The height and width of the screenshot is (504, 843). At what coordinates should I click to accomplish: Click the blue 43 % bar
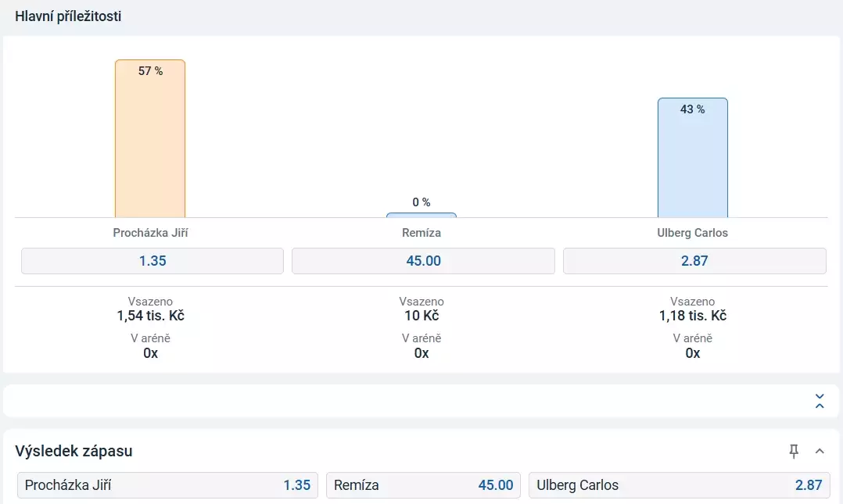click(692, 158)
